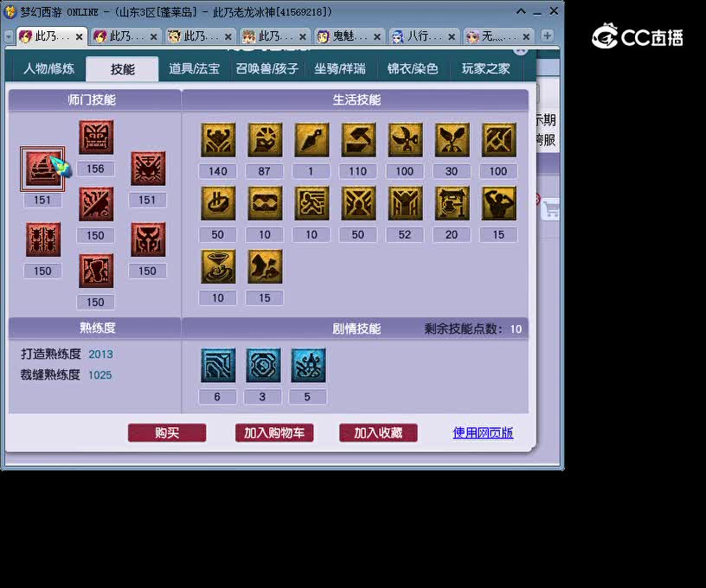Add a new window tab with plus button
The width and height of the screenshot is (706, 588).
pos(547,35)
